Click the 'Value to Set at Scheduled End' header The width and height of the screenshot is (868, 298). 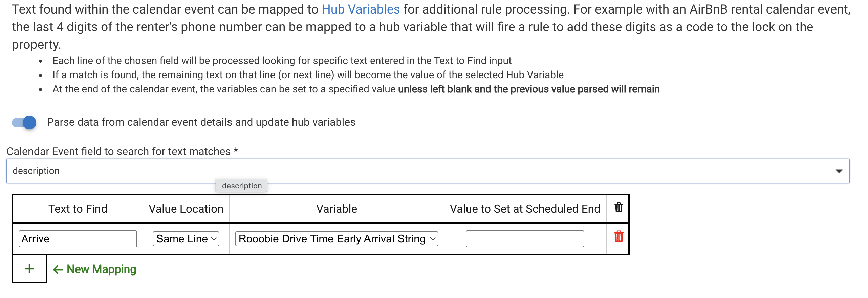pyautogui.click(x=525, y=209)
